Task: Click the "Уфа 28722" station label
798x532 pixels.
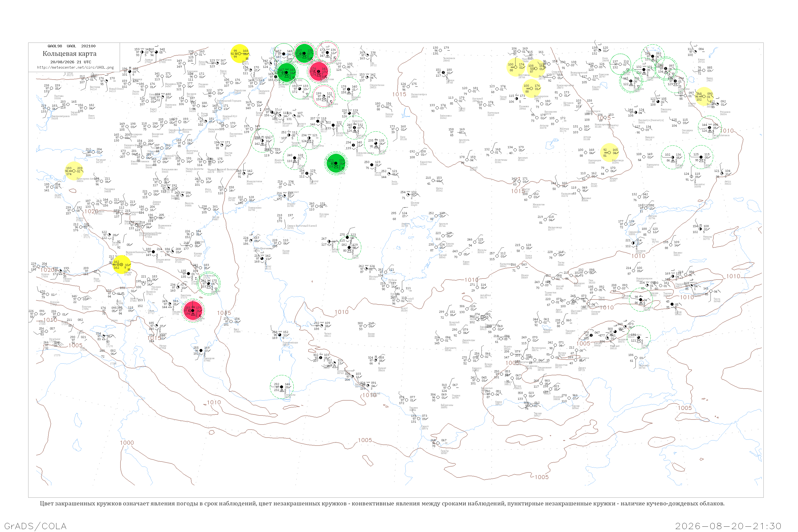Action: click(x=373, y=64)
